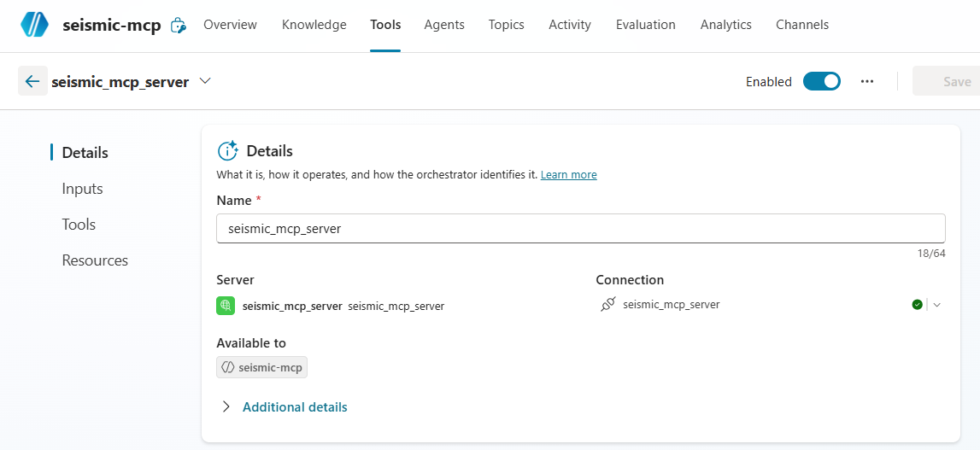Click the Details info sparkle icon
980x450 pixels.
click(227, 150)
